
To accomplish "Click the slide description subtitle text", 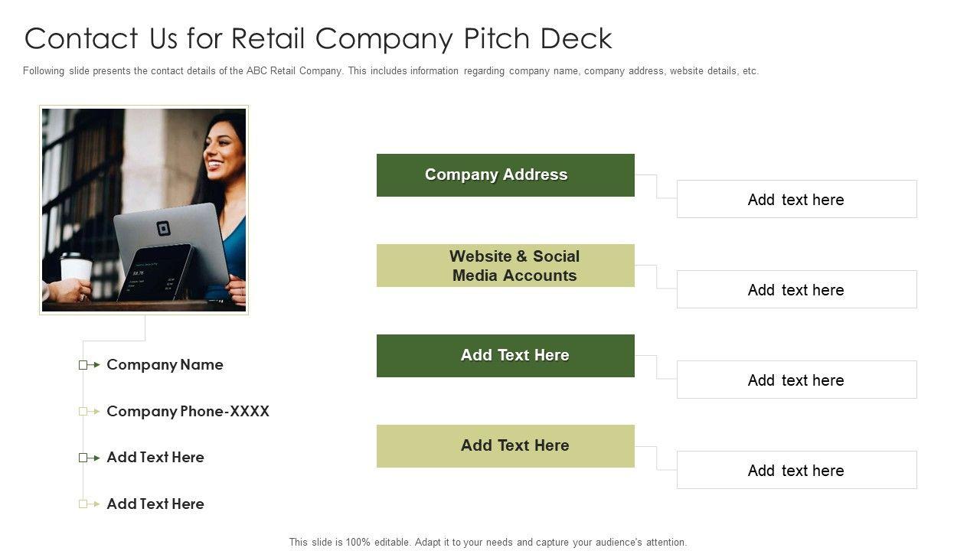I will click(x=390, y=71).
